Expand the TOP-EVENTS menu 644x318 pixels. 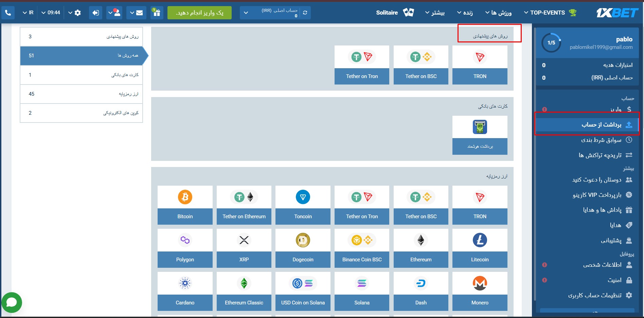(544, 13)
